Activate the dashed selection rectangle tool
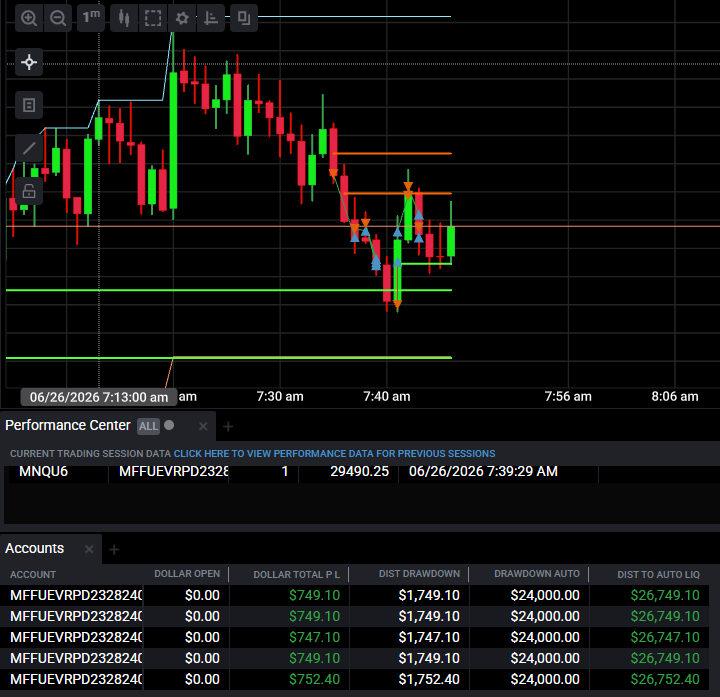The width and height of the screenshot is (720, 697). pyautogui.click(x=153, y=18)
